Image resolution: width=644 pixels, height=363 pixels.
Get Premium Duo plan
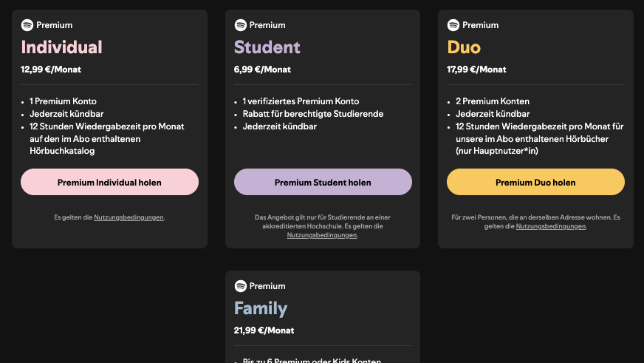535,182
